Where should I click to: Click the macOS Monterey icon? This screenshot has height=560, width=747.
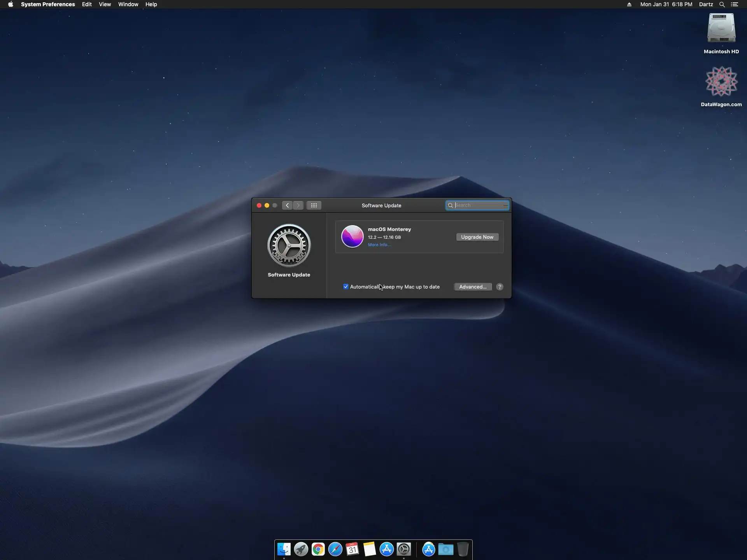click(x=352, y=236)
